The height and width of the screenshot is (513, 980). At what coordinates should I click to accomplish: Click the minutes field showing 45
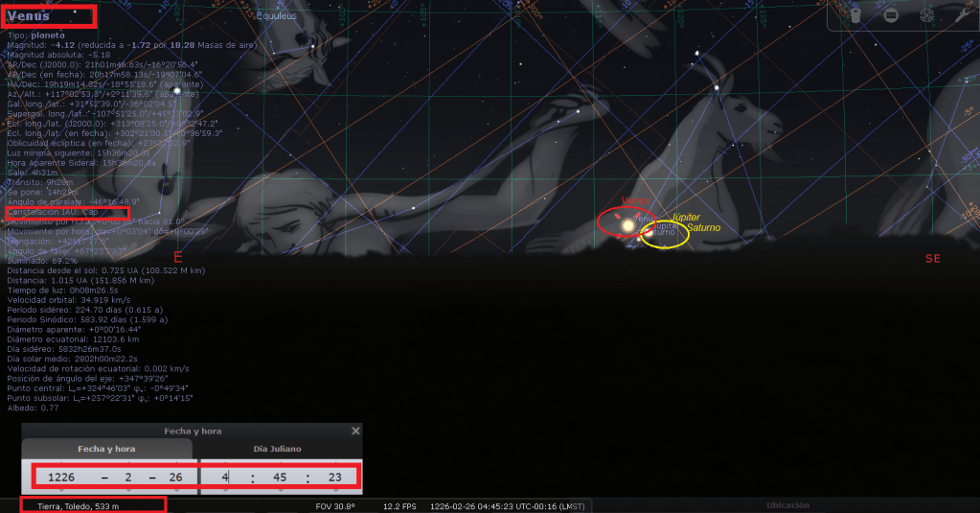pyautogui.click(x=279, y=476)
